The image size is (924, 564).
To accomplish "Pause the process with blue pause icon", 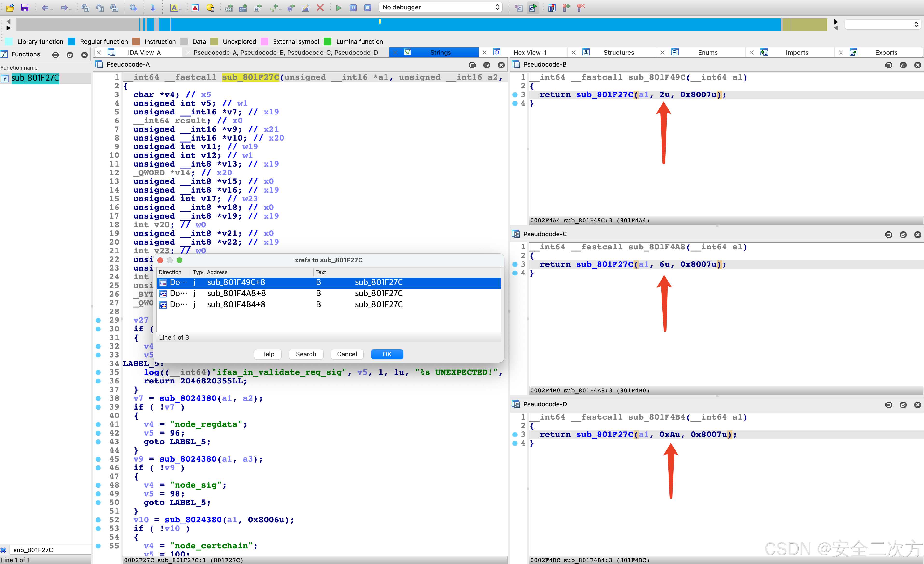I will (353, 7).
